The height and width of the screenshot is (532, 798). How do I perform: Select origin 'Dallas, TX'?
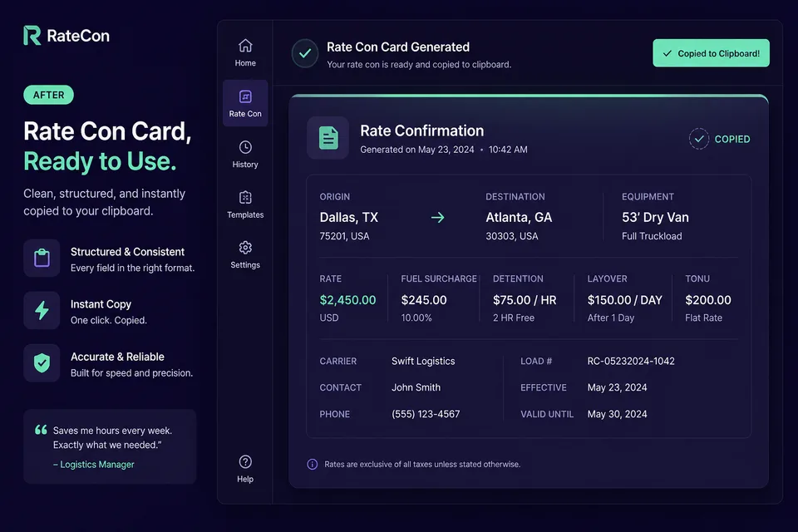pyautogui.click(x=348, y=218)
